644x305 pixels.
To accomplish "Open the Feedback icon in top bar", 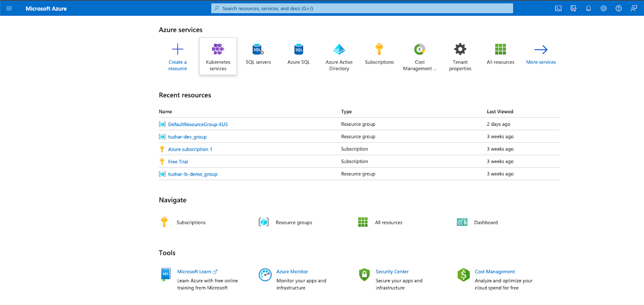I will [634, 8].
